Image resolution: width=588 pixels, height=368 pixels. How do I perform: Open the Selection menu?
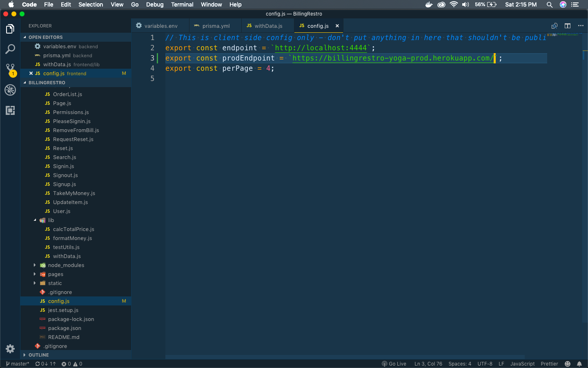(91, 4)
